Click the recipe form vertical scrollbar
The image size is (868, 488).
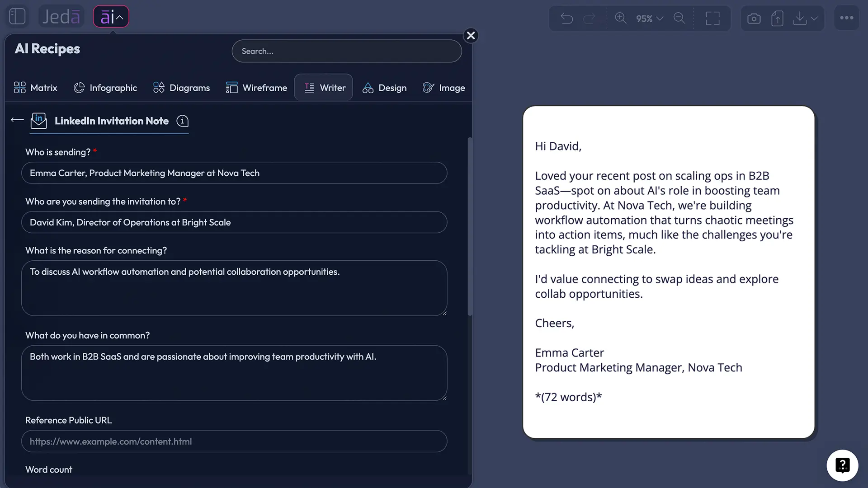(x=470, y=226)
